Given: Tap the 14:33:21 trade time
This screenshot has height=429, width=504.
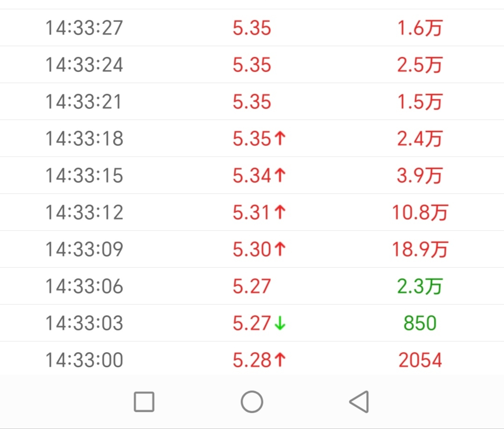Looking at the screenshot, I should pyautogui.click(x=84, y=101).
